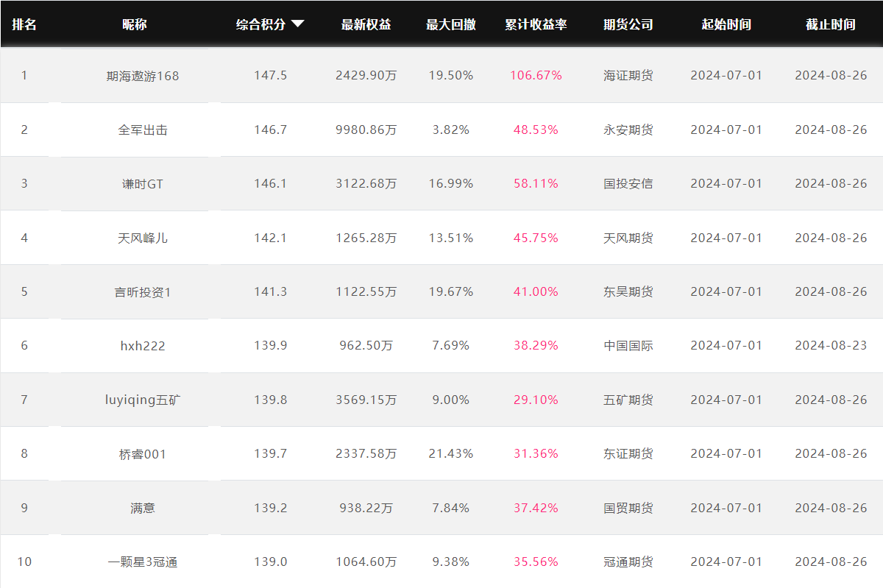This screenshot has width=883, height=588.
Task: Click score value 147.5
Action: click(x=271, y=75)
